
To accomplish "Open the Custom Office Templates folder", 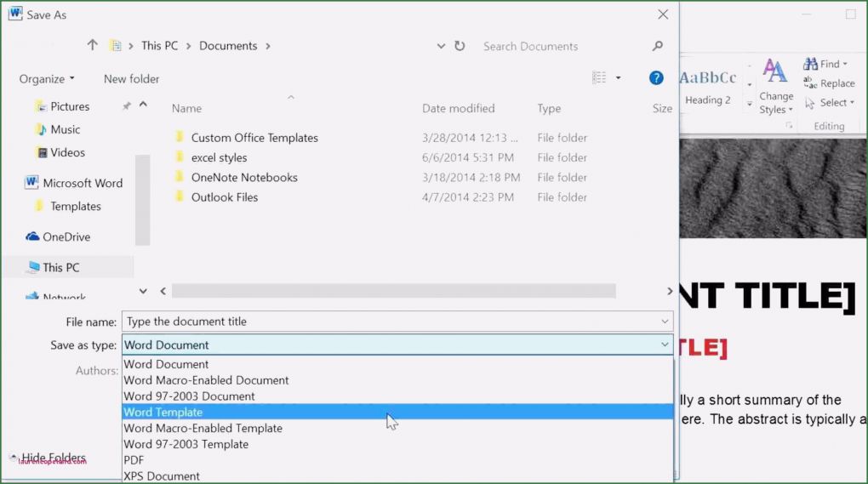I will coord(254,138).
